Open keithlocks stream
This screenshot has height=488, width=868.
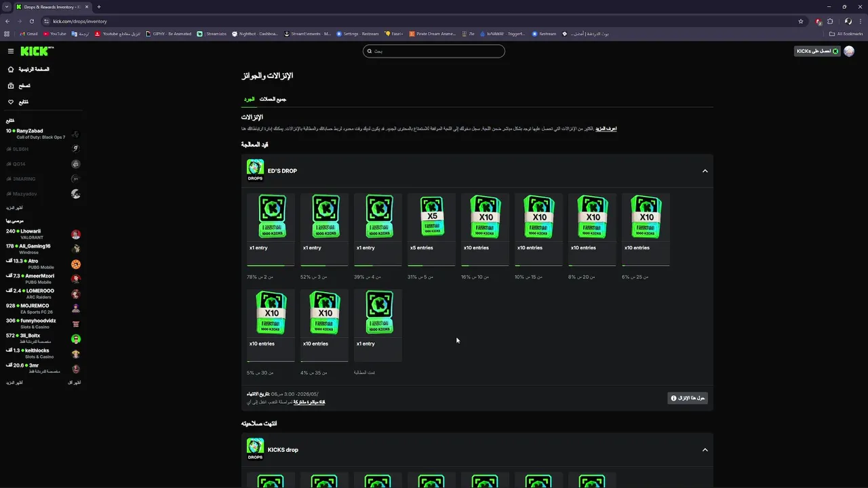click(43, 353)
